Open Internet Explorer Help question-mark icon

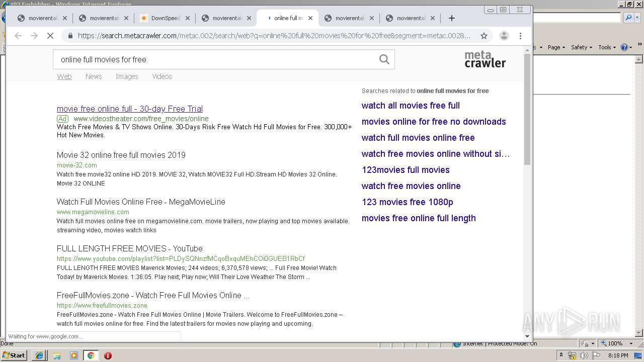(x=624, y=47)
